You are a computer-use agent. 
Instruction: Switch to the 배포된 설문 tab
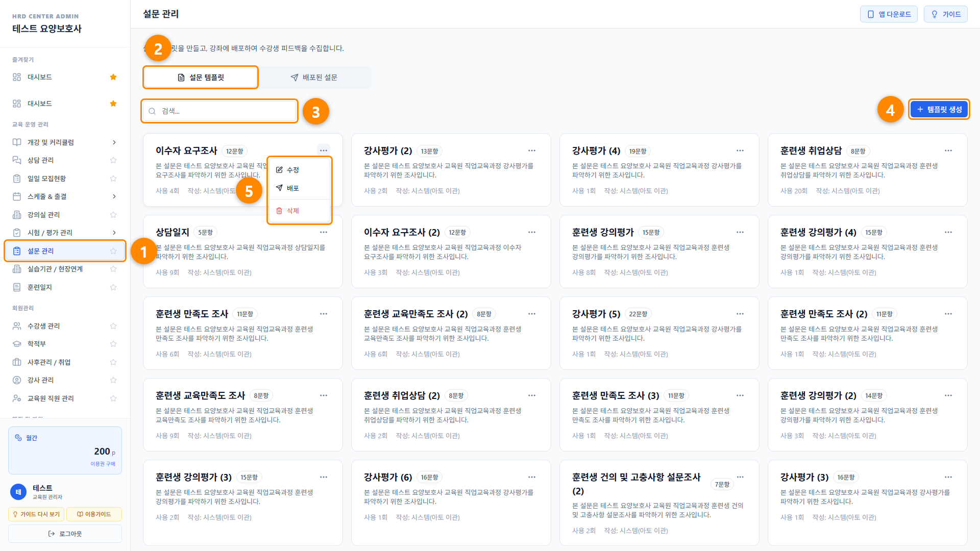314,78
